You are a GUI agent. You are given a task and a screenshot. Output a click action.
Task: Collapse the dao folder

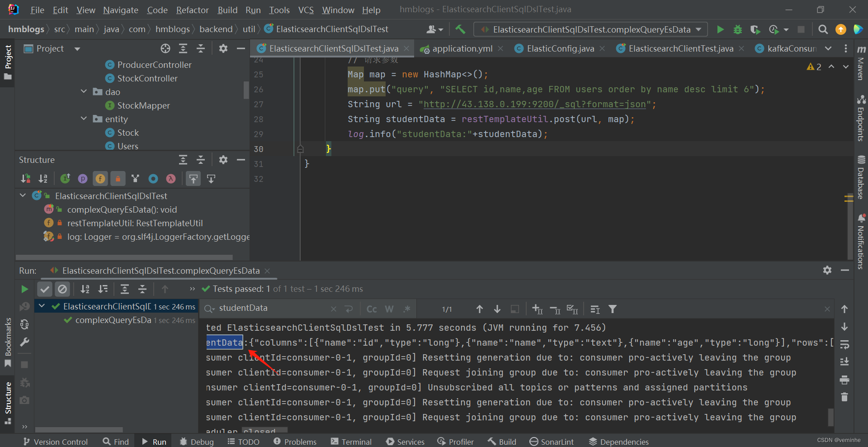pyautogui.click(x=84, y=91)
